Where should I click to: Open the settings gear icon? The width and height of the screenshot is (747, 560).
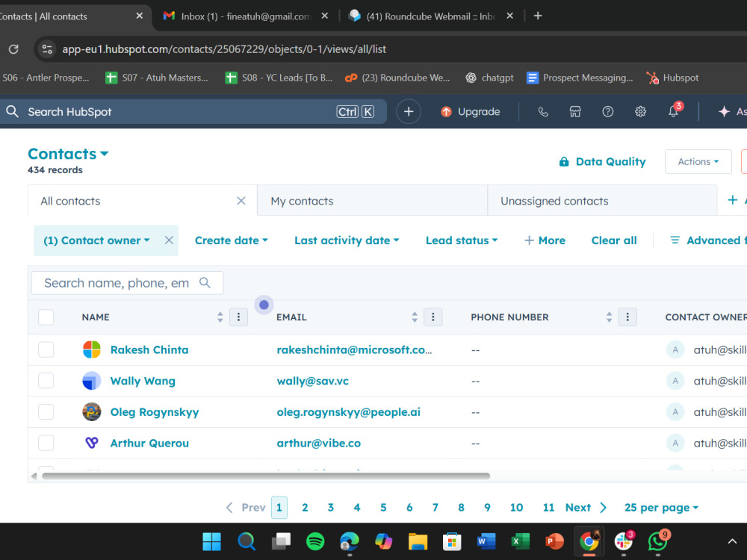[640, 111]
